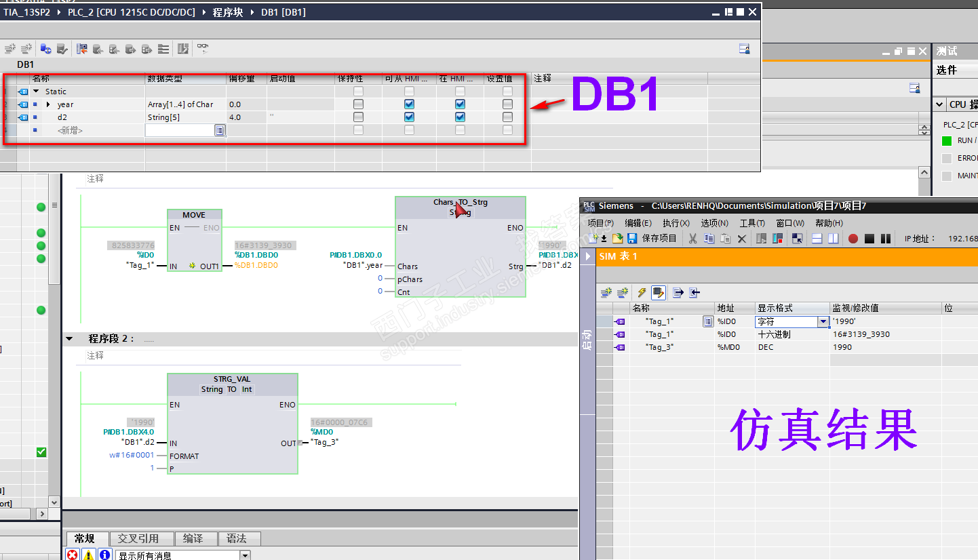Toggle HMI visible checkbox for d2 row
This screenshot has height=560, width=978.
(460, 117)
